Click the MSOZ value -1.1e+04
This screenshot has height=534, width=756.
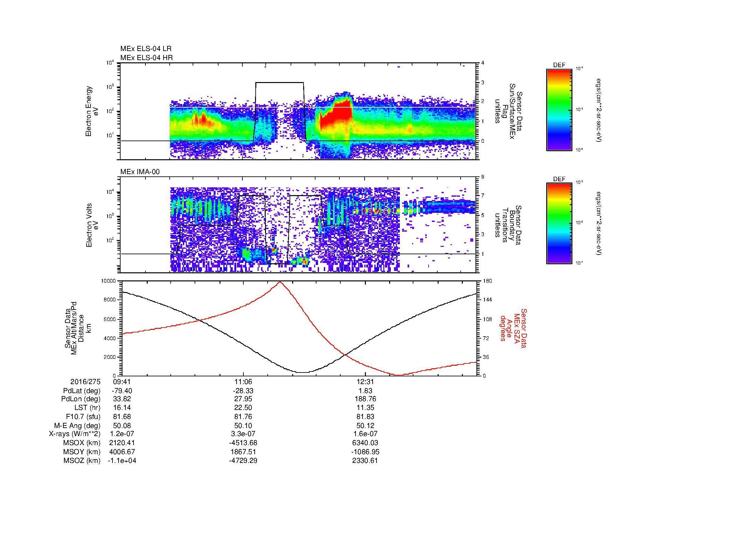point(122,461)
